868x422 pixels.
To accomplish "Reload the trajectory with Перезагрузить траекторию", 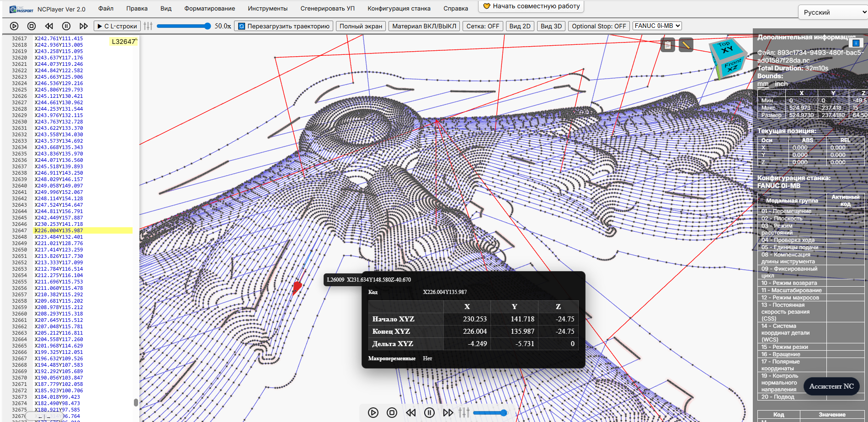I will point(284,26).
